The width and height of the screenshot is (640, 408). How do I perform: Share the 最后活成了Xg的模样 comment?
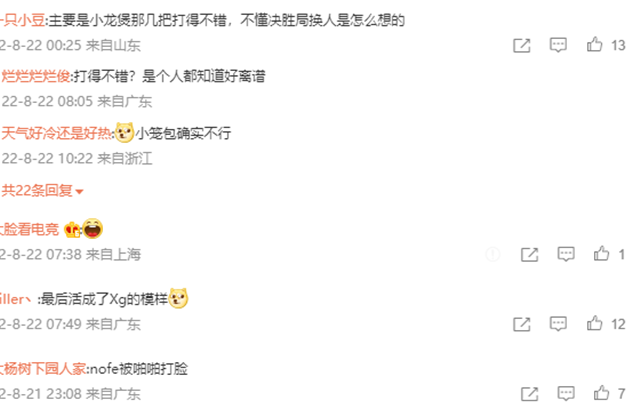pos(522,324)
